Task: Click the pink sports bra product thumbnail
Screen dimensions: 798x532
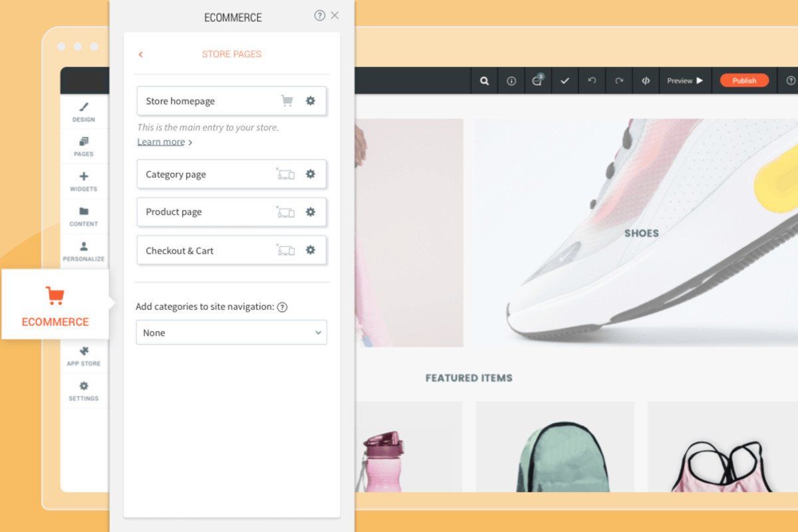Action: point(723,446)
